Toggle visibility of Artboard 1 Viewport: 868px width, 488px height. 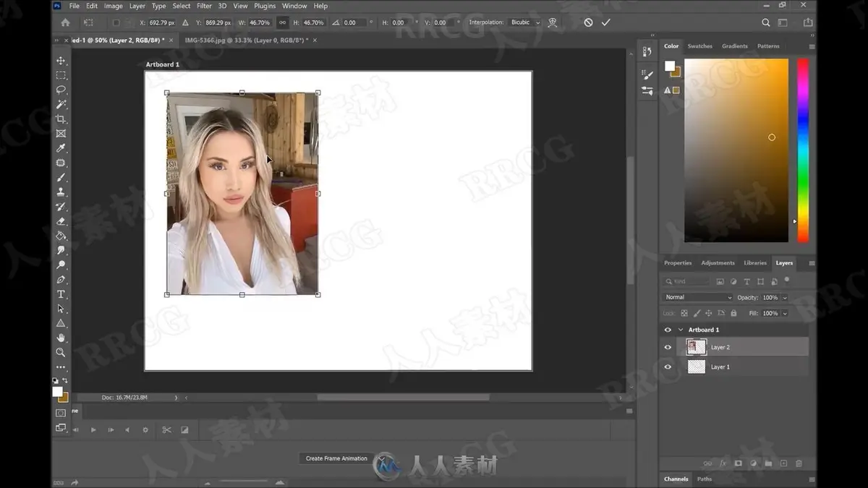668,330
